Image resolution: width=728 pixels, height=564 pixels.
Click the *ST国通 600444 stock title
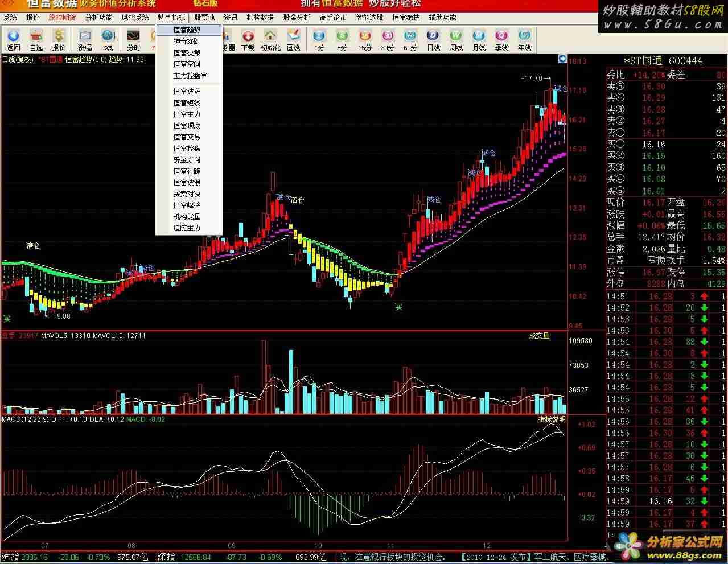point(663,61)
